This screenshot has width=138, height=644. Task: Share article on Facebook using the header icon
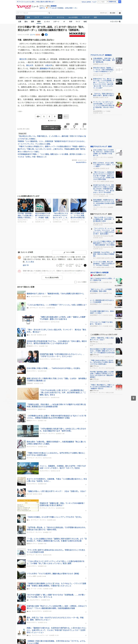(x=46, y=35)
